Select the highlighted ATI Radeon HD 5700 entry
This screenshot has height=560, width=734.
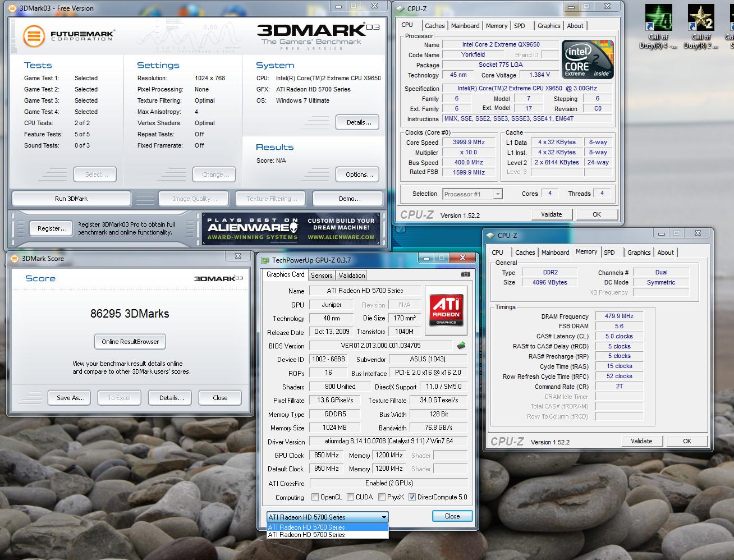pyautogui.click(x=327, y=527)
